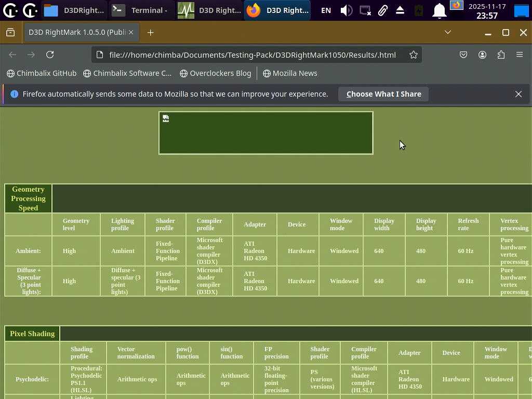Open the Pocket save icon
Image resolution: width=532 pixels, height=399 pixels.
(x=463, y=55)
